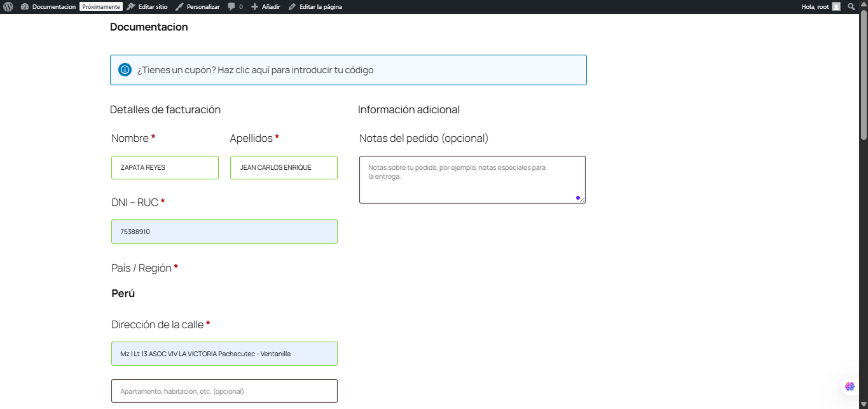Click the pink brain assistant icon
The height and width of the screenshot is (409, 868).
(x=850, y=386)
